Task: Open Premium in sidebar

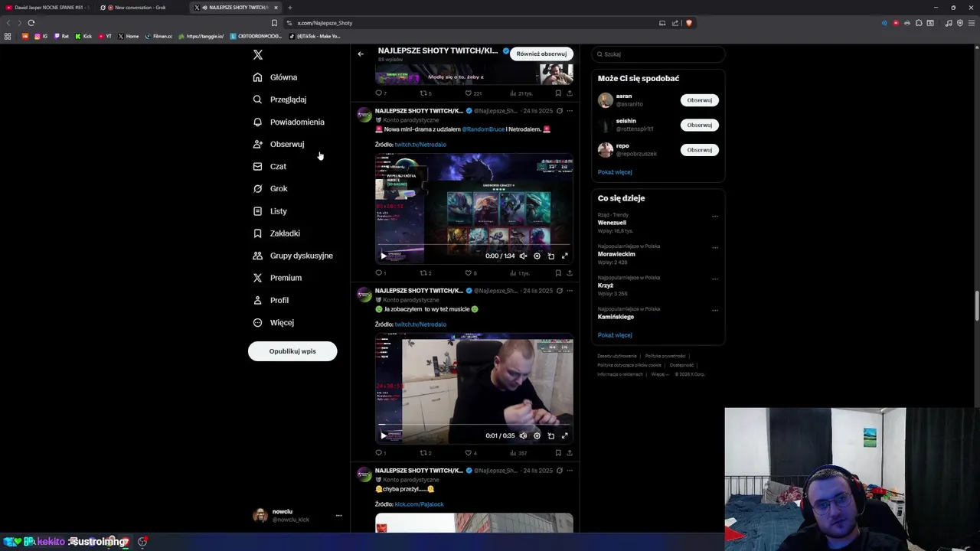Action: 277,278
